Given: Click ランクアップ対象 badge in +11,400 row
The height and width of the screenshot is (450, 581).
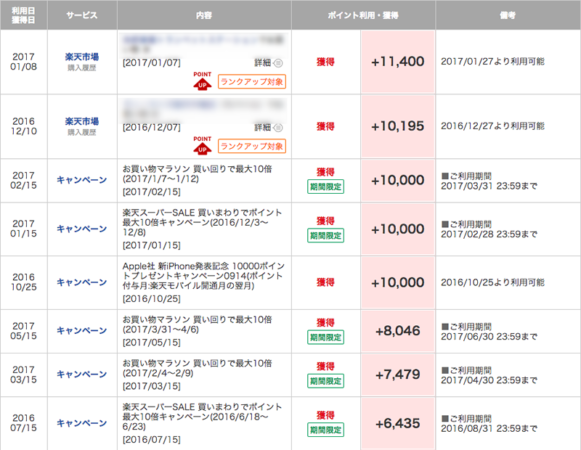Looking at the screenshot, I should pyautogui.click(x=252, y=82).
